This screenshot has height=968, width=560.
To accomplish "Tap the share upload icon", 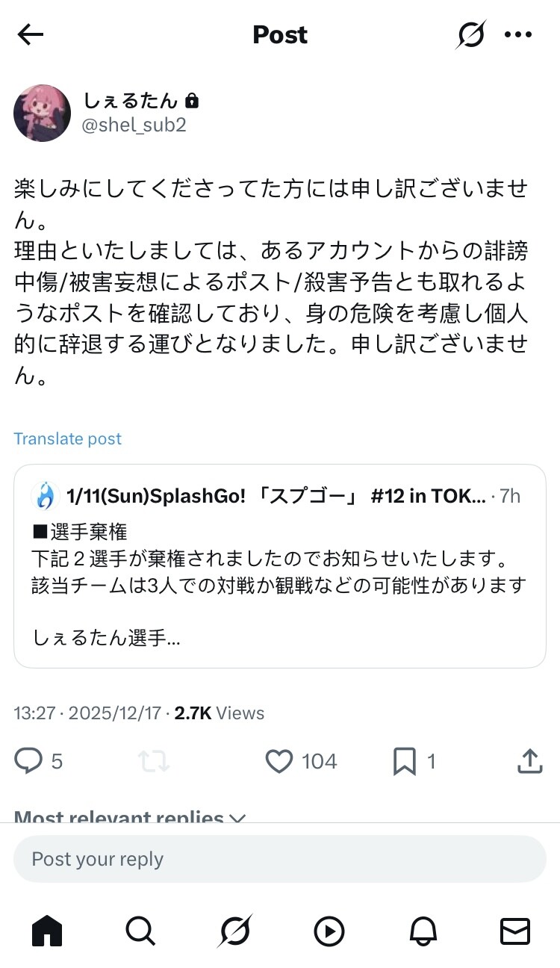I will (x=529, y=761).
